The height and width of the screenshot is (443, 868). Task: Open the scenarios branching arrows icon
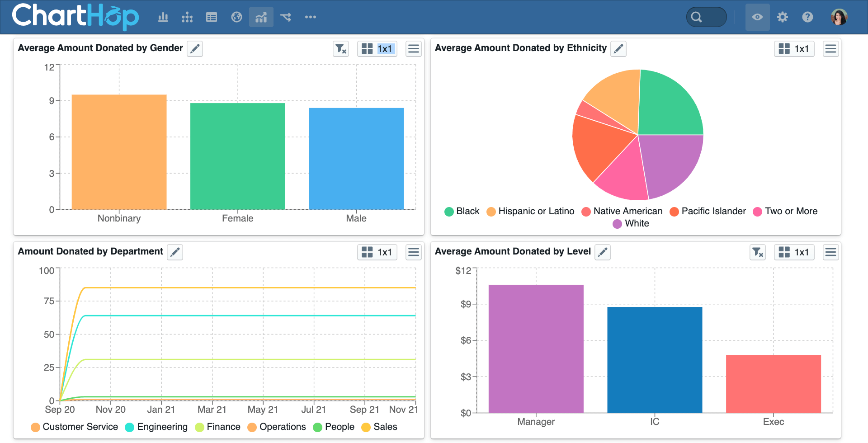click(x=286, y=17)
